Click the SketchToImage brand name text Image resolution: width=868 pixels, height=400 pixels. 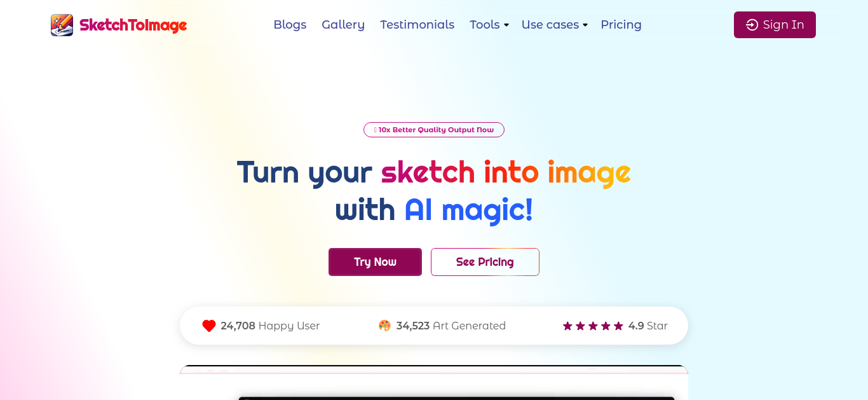133,25
